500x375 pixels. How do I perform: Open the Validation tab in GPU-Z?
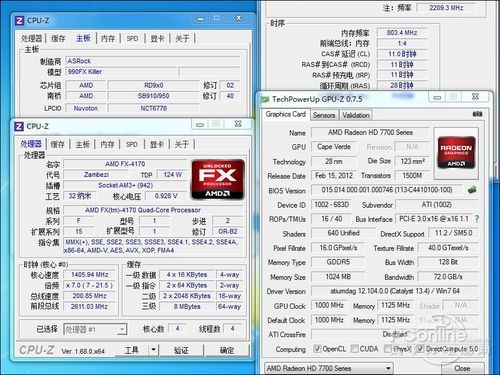[x=356, y=115]
